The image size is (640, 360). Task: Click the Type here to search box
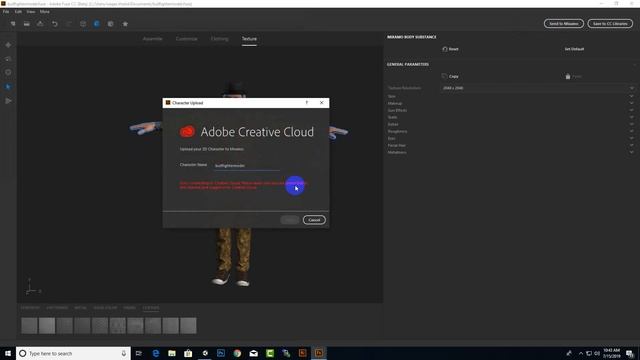click(x=73, y=353)
